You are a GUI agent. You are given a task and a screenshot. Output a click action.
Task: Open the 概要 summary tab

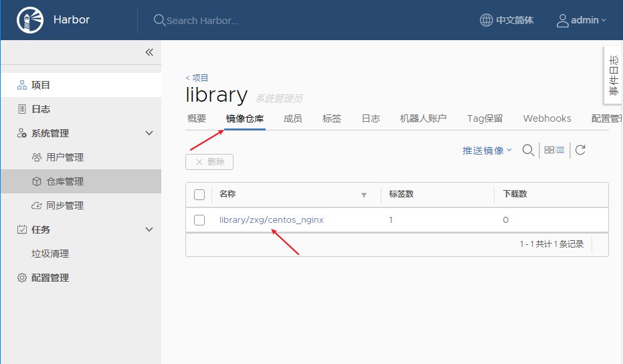click(197, 118)
